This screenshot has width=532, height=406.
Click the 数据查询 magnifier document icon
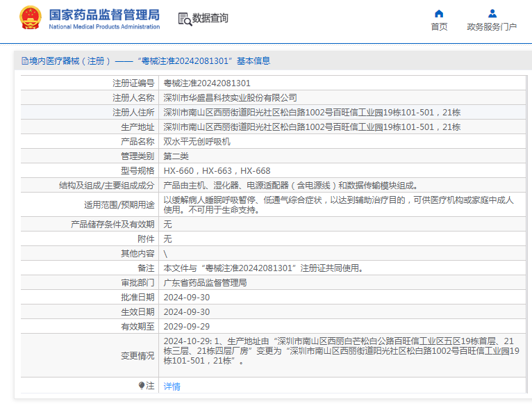185,19
